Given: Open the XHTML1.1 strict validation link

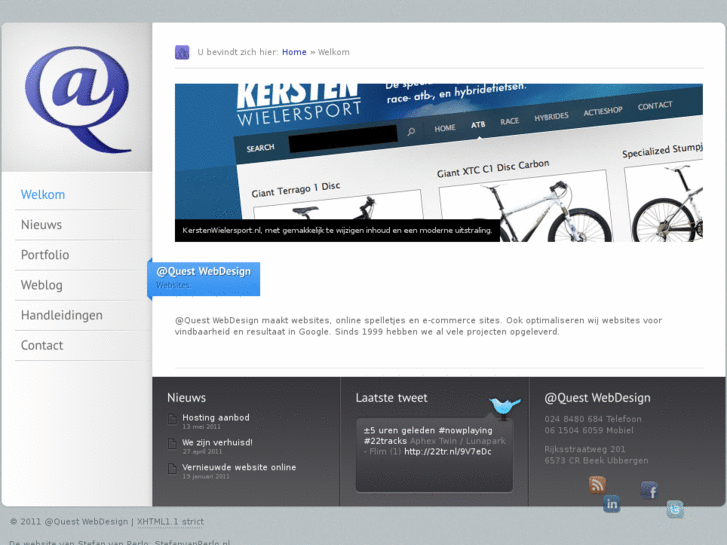Looking at the screenshot, I should pyautogui.click(x=170, y=522).
